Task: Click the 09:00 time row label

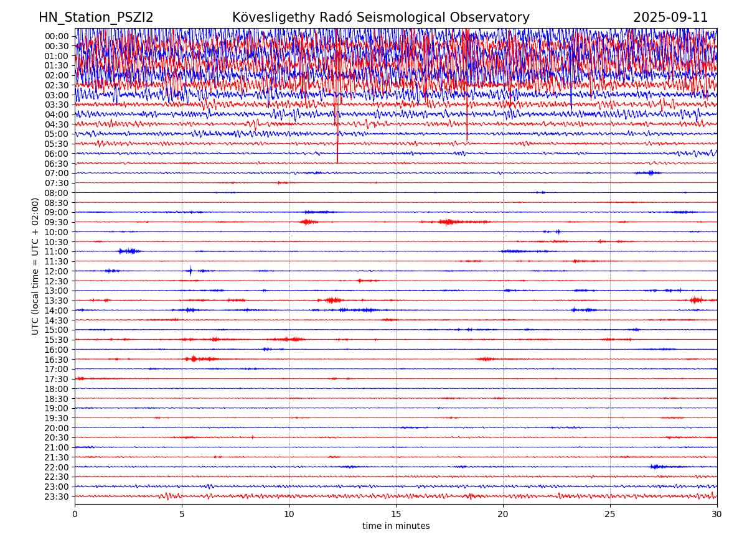Action: (x=57, y=212)
